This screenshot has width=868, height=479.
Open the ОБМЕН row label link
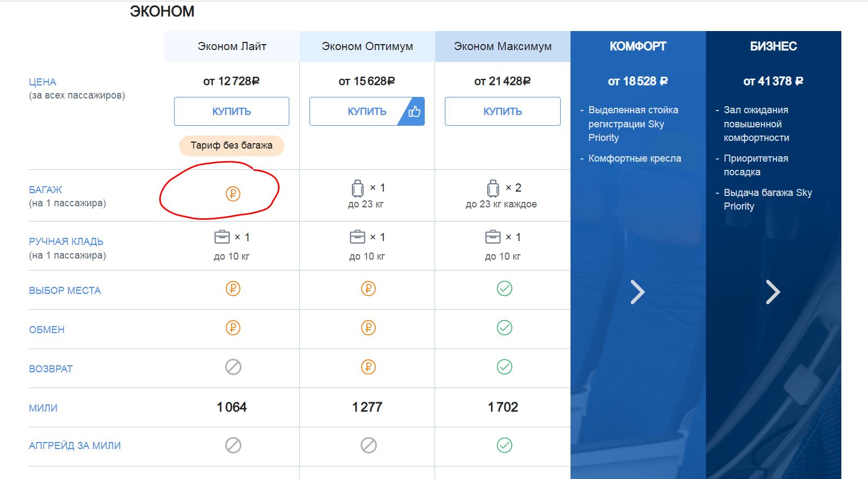pos(47,330)
